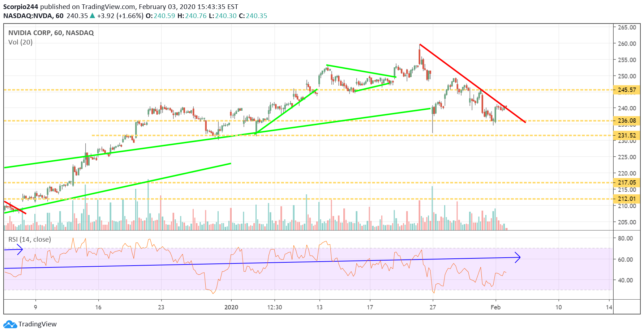Click the 265.00 price axis label
Screen dimensions: 644x334
point(627,27)
